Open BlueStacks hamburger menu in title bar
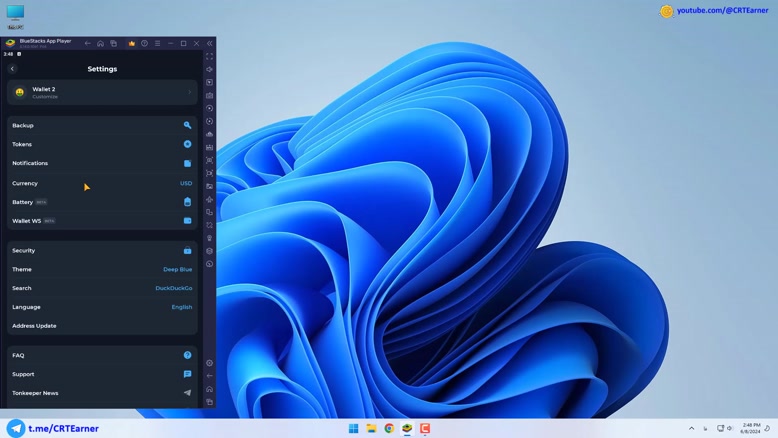Viewport: 778px width, 438px height. coord(157,44)
